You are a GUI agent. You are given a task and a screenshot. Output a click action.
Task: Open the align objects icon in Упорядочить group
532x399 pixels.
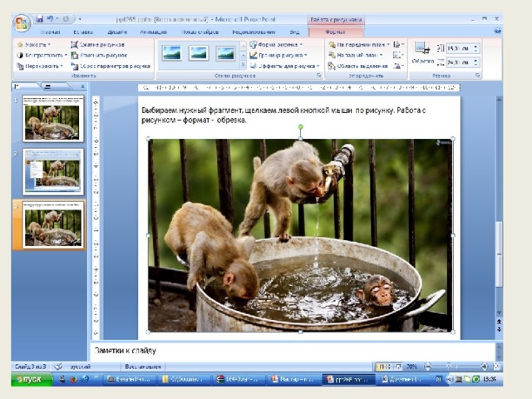tap(398, 44)
